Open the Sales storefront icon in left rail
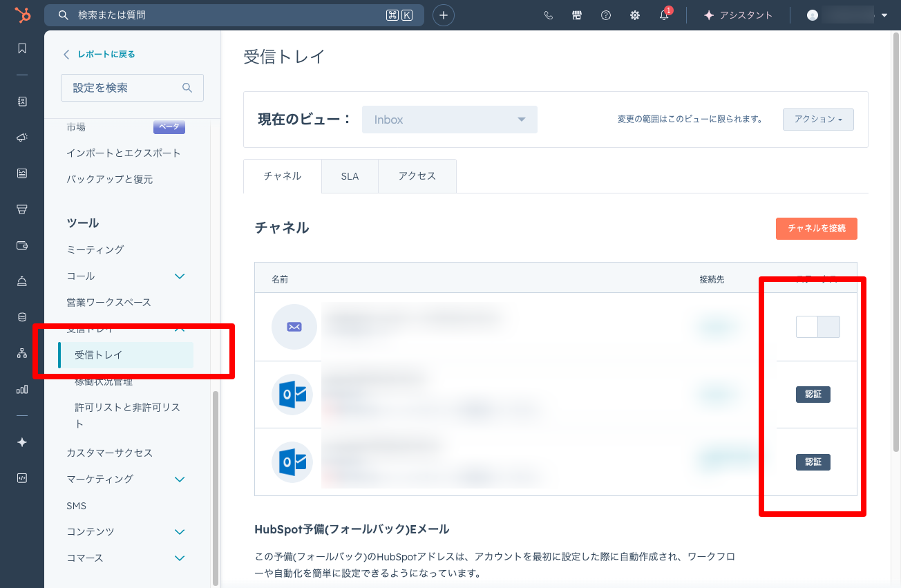 [22, 209]
